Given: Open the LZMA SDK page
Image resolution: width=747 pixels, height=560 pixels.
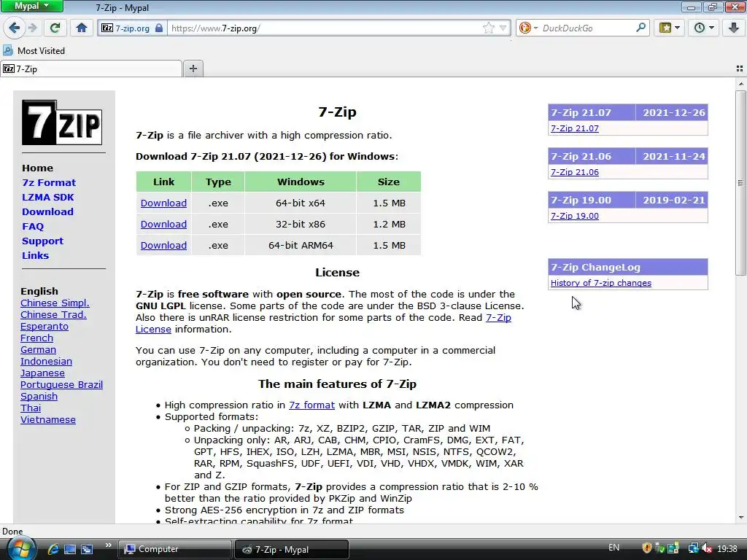Looking at the screenshot, I should pyautogui.click(x=47, y=197).
